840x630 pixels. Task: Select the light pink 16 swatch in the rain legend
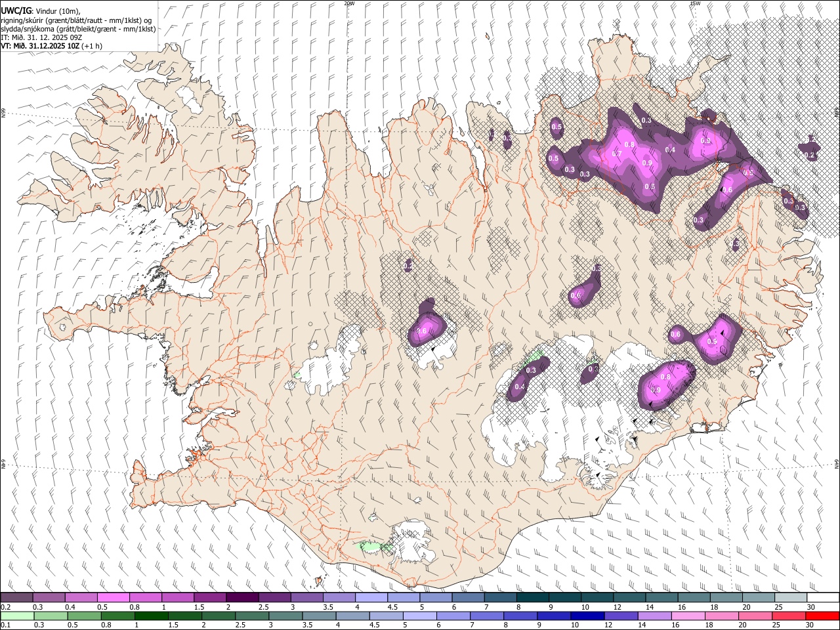pos(687,616)
